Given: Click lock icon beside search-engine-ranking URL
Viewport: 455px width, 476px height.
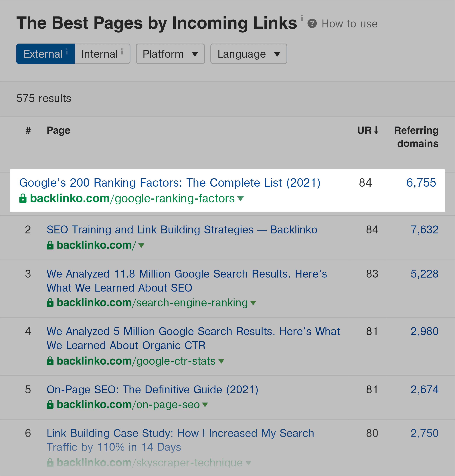Looking at the screenshot, I should pos(50,302).
